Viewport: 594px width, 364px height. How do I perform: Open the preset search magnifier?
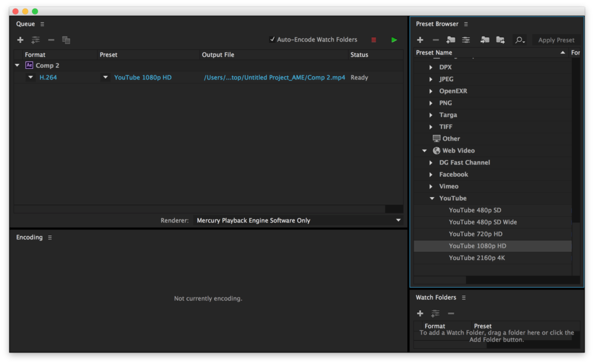(520, 40)
